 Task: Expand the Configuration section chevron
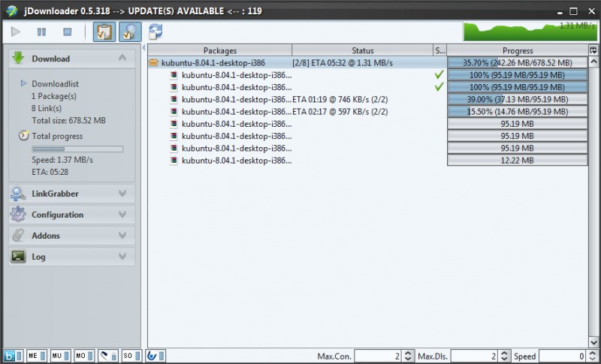(122, 215)
